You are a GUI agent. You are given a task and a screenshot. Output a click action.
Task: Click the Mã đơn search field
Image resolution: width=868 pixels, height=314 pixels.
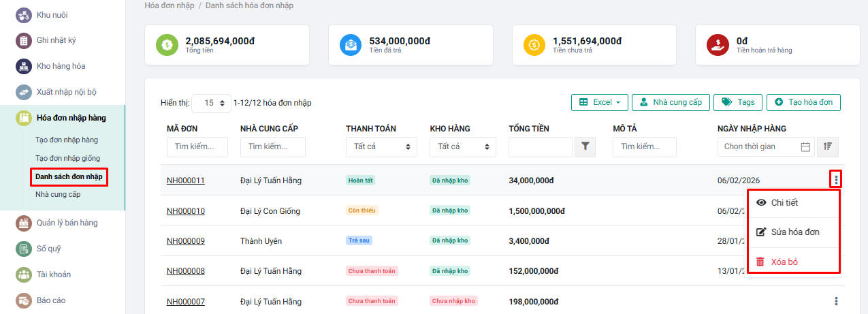click(x=197, y=146)
